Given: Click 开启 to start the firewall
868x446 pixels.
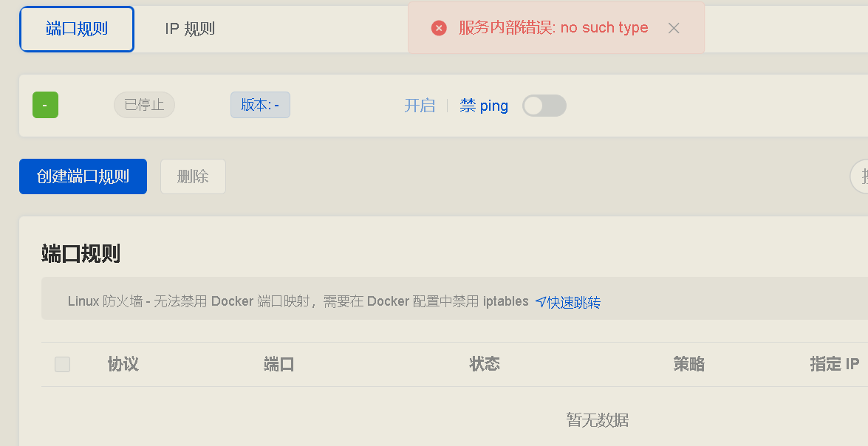Looking at the screenshot, I should (x=420, y=106).
